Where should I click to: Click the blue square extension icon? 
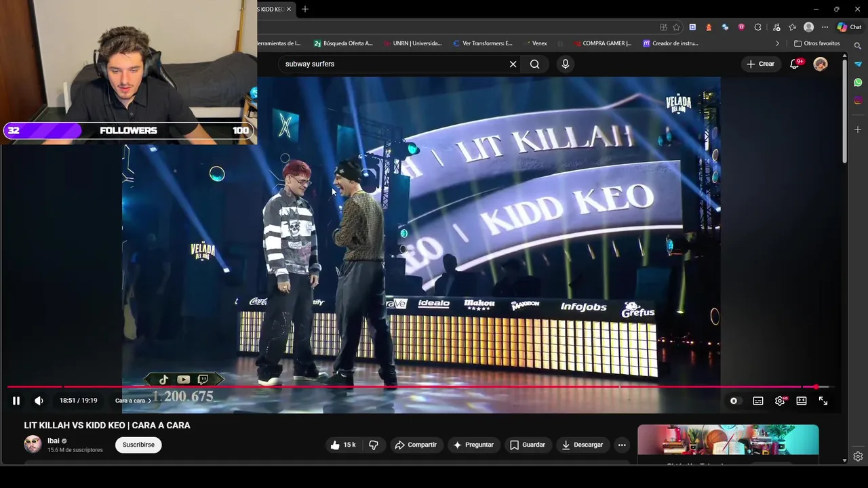[692, 27]
